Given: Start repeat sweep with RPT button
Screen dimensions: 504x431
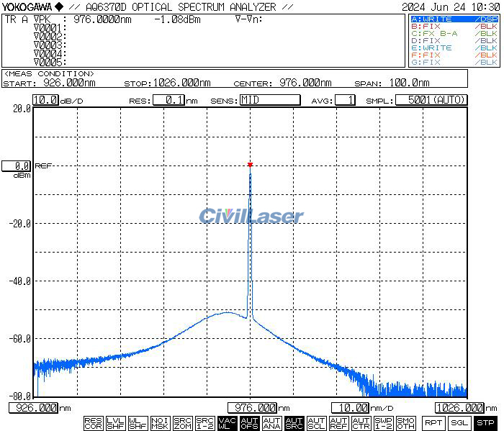Looking at the screenshot, I should [x=433, y=423].
